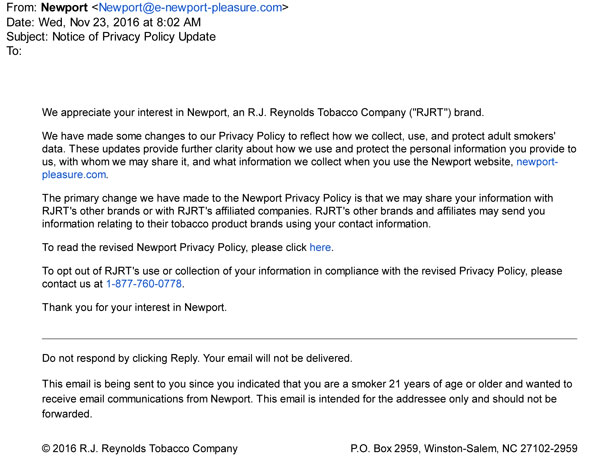The image size is (600, 465).
Task: Click the horizontal divider line above the footer
Action: (x=309, y=339)
